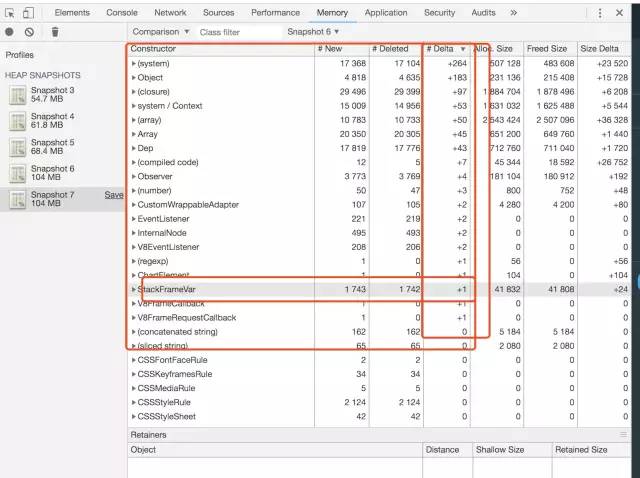The width and height of the screenshot is (640, 478).
Task: Sort by the # New column header
Action: point(342,49)
